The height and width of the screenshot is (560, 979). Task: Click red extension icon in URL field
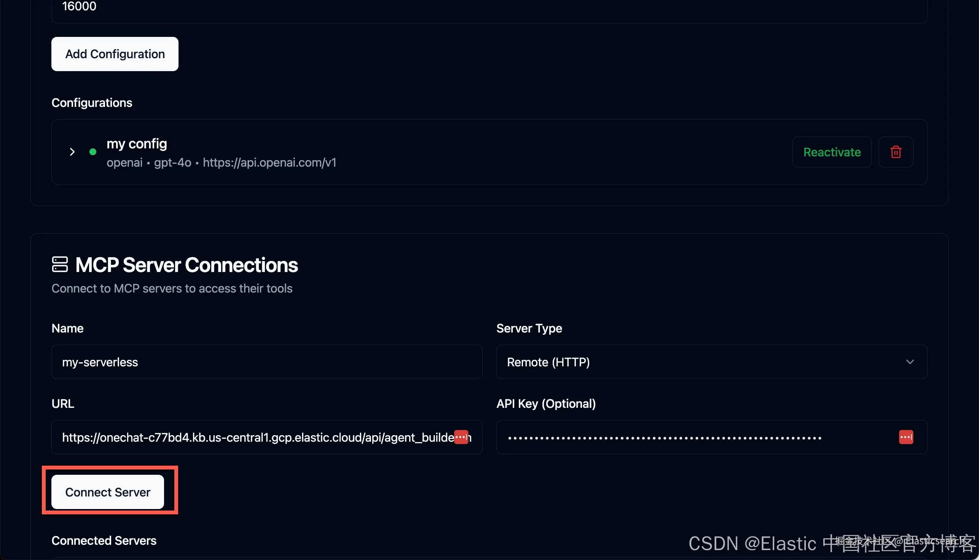[x=461, y=437]
